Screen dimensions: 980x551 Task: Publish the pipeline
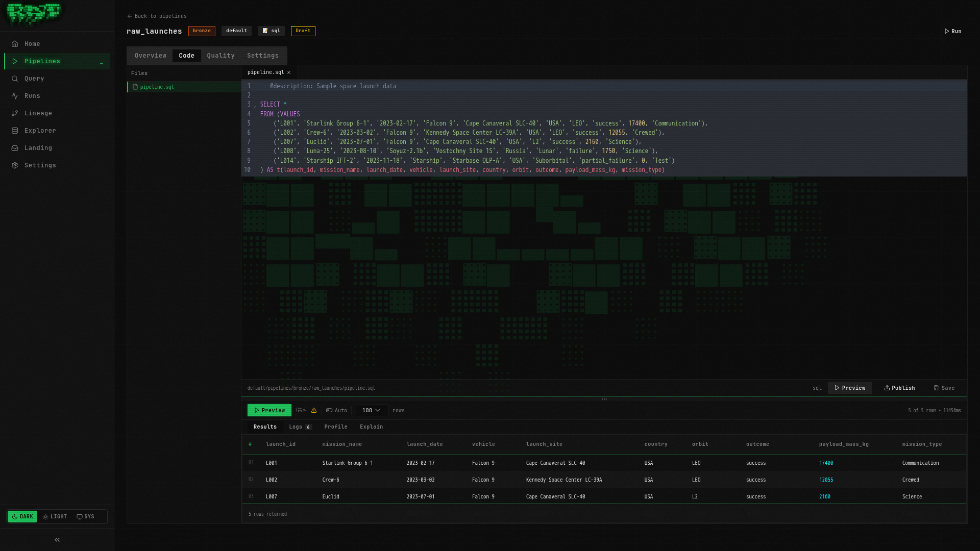pos(899,388)
